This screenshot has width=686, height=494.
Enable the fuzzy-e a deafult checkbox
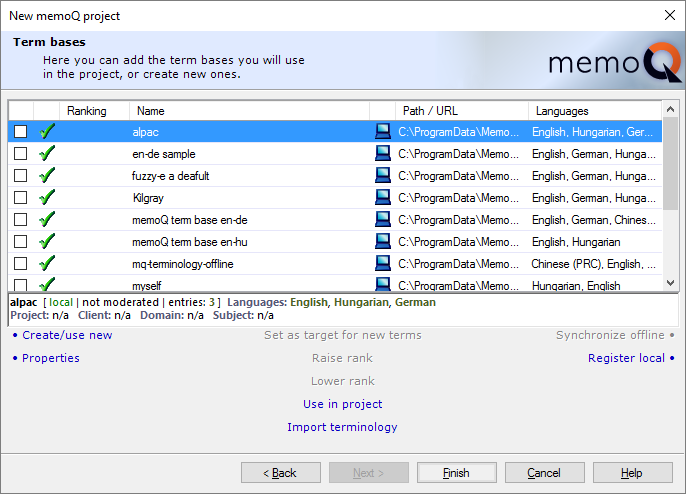point(21,175)
